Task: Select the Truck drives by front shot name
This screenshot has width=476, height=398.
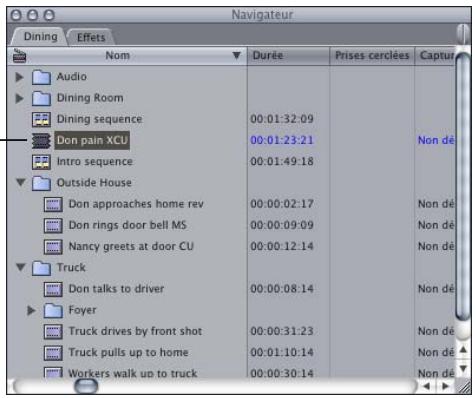Action: [x=135, y=331]
